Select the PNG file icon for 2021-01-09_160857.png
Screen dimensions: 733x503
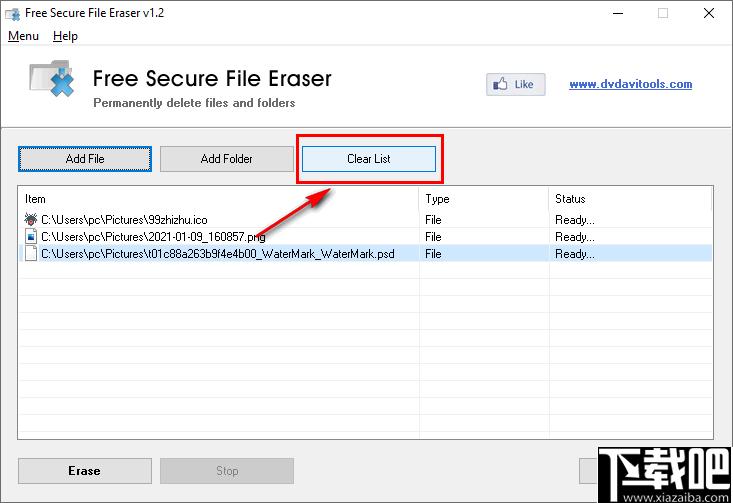(31, 237)
